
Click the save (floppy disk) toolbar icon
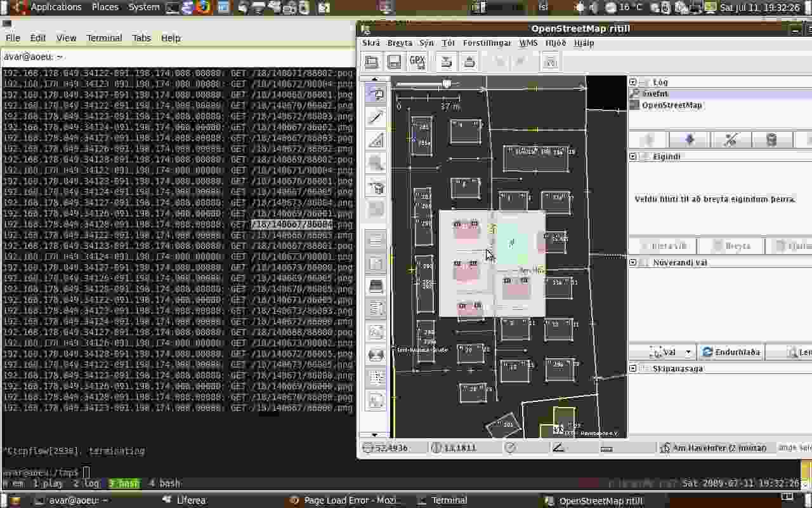click(x=395, y=62)
